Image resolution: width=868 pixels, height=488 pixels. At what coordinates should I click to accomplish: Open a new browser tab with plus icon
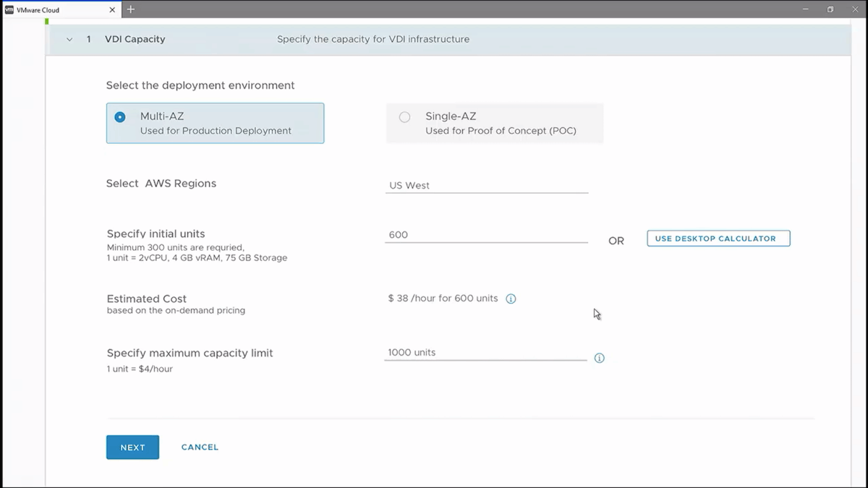point(131,9)
